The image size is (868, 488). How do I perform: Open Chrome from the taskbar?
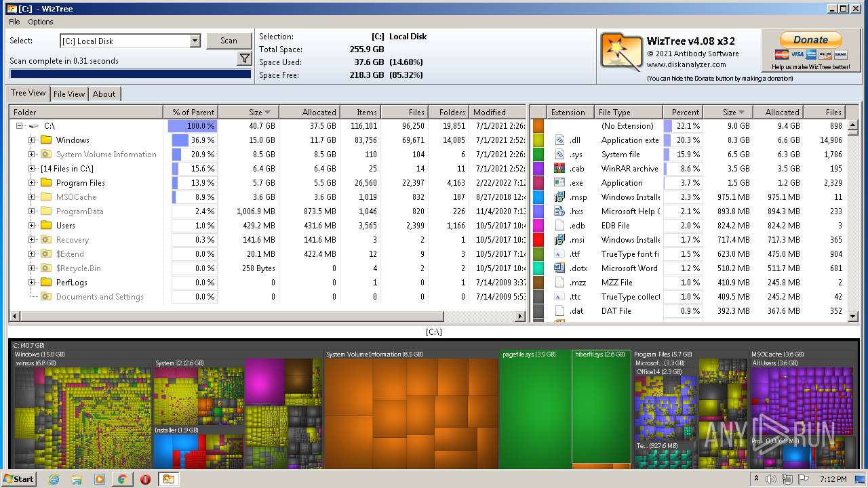pyautogui.click(x=122, y=479)
